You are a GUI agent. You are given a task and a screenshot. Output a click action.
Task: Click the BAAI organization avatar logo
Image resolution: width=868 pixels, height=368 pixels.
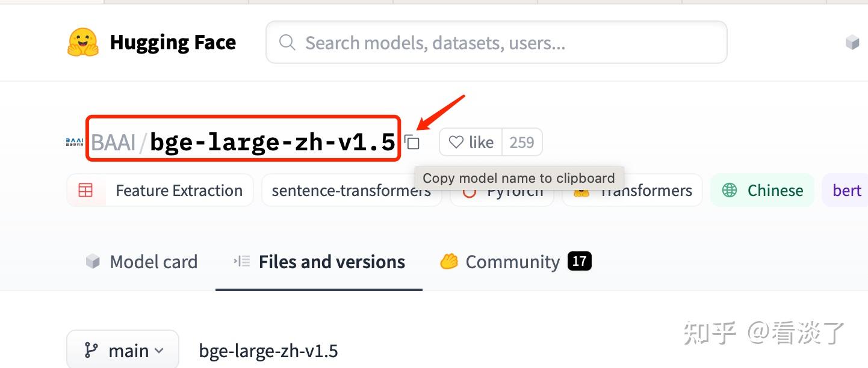(x=75, y=143)
